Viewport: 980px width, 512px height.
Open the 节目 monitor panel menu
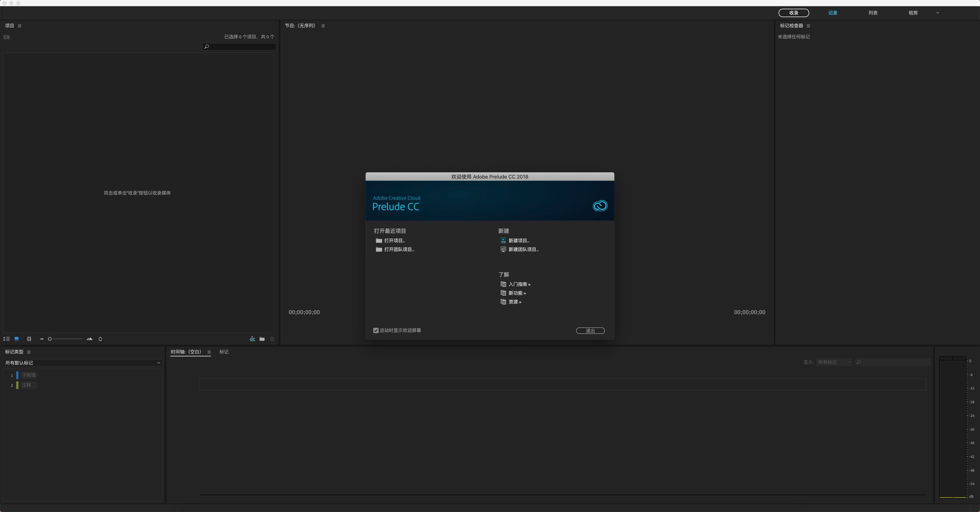click(x=323, y=26)
